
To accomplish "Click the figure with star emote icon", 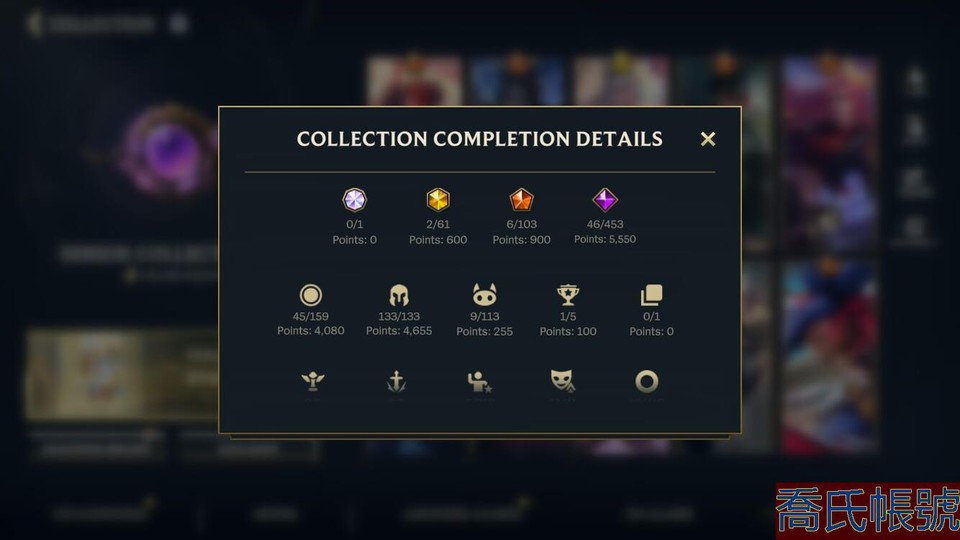I will 479,381.
